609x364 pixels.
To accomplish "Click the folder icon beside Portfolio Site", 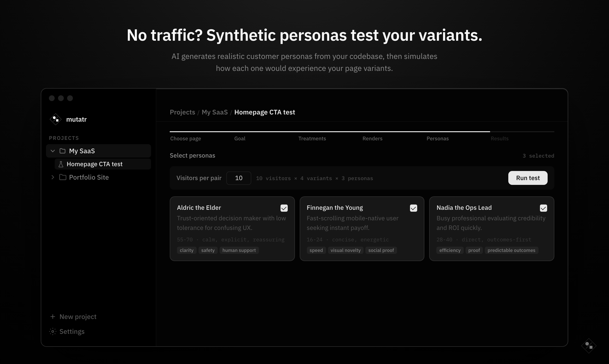I will 62,177.
